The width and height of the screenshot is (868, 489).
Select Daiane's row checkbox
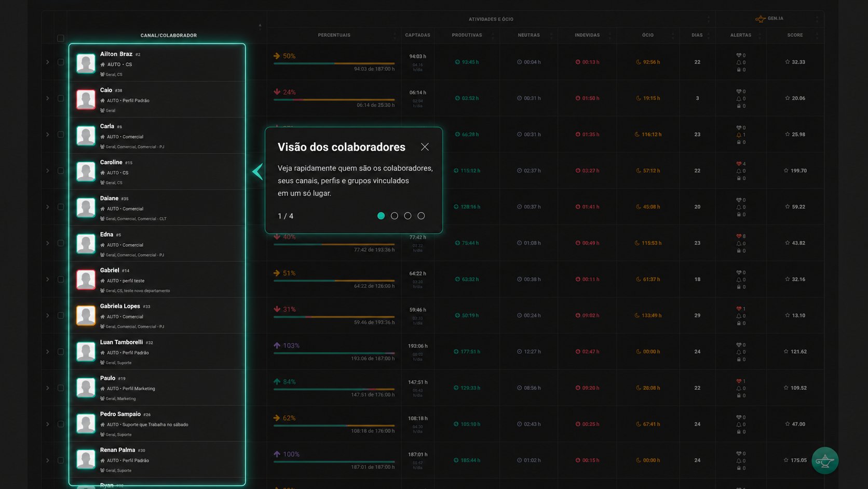pos(61,207)
